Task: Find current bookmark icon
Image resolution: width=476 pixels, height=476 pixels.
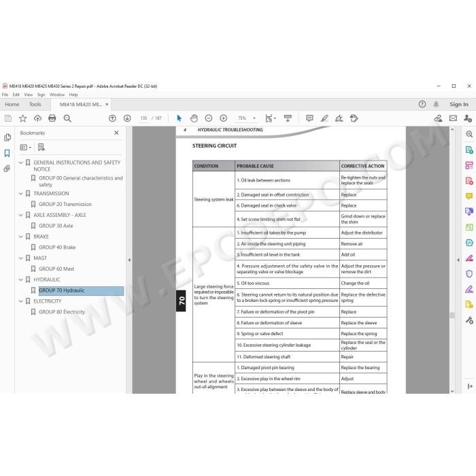Action: [x=41, y=148]
